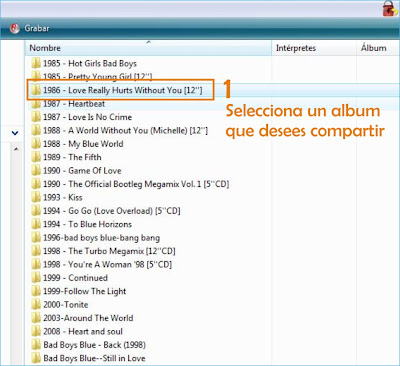Click folder icon of 1989 - The Fifth

point(36,157)
